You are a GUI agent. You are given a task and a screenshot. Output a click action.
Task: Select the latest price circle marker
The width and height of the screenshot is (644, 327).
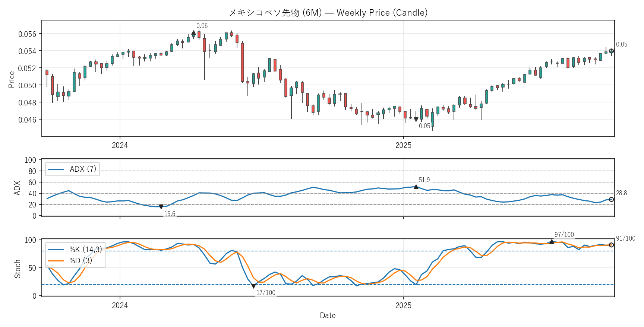pos(611,51)
